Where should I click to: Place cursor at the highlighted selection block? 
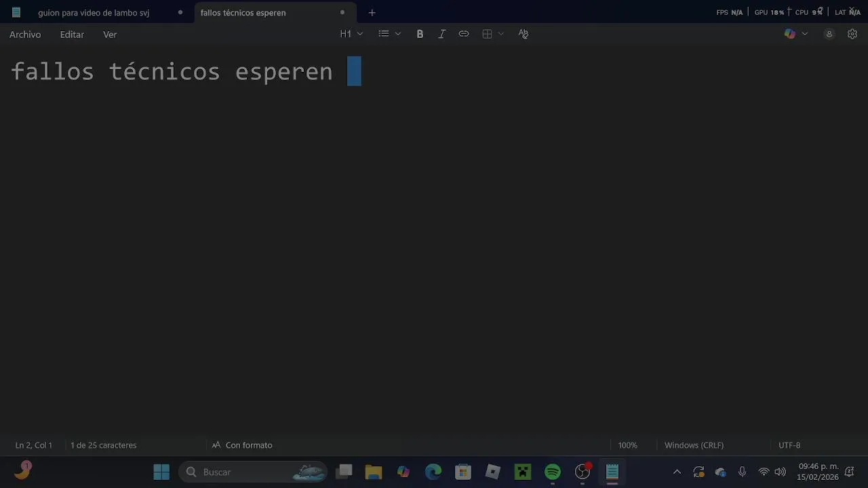tap(354, 71)
